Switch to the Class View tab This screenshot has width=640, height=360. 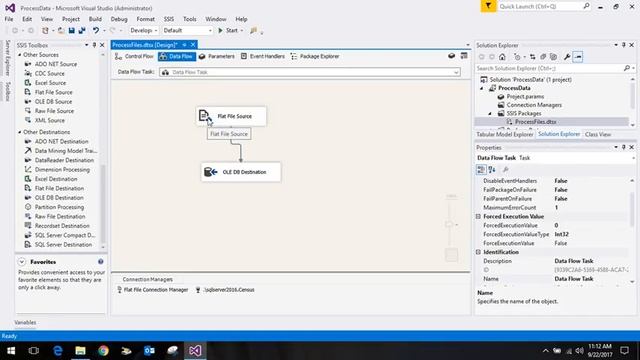click(598, 134)
